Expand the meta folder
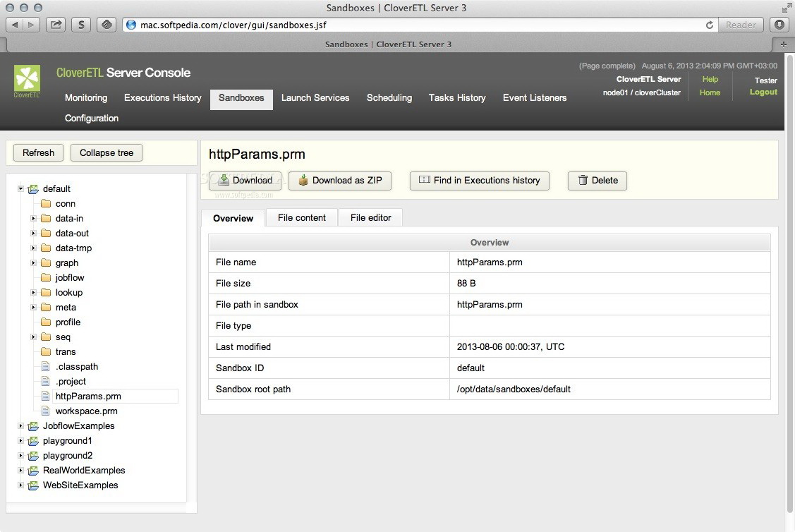The height and width of the screenshot is (532, 795). click(x=33, y=308)
